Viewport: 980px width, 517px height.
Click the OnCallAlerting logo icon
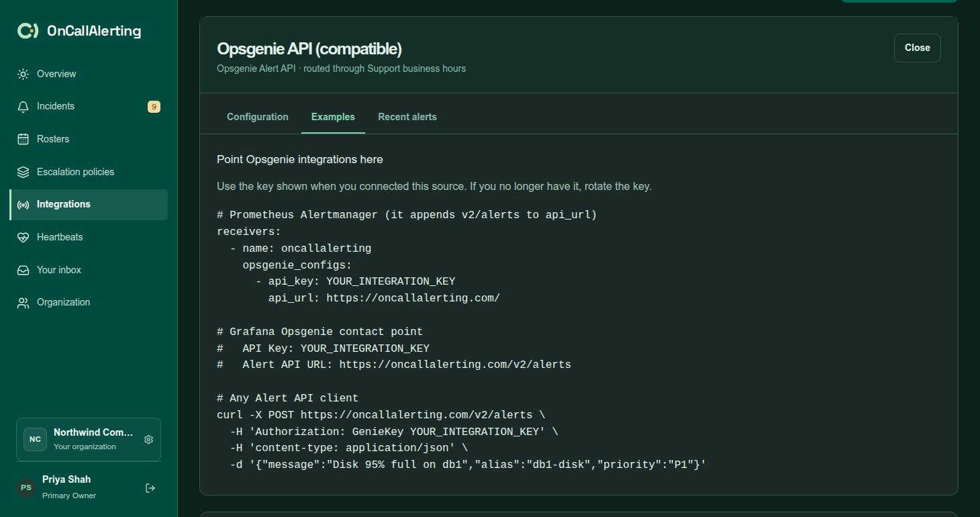28,31
